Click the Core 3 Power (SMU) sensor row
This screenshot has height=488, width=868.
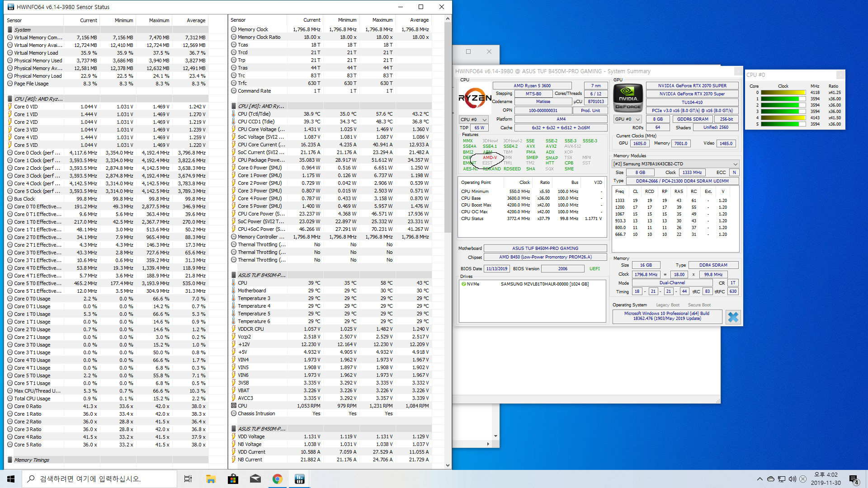pos(330,191)
